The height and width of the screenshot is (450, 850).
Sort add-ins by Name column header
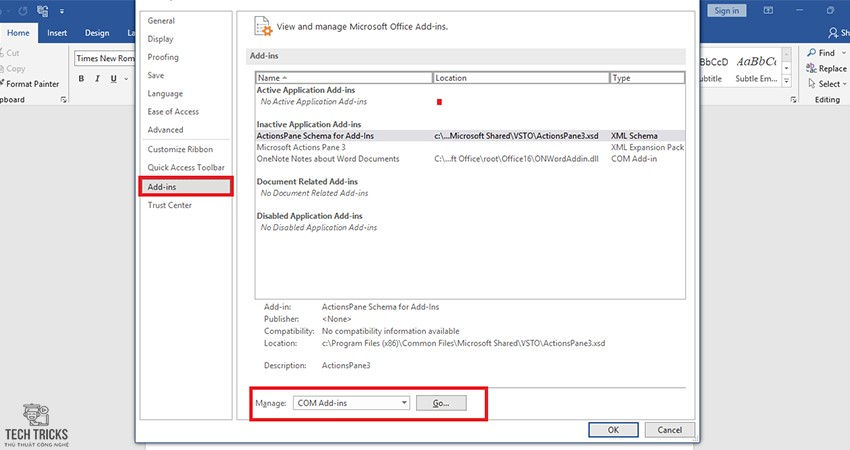click(344, 78)
